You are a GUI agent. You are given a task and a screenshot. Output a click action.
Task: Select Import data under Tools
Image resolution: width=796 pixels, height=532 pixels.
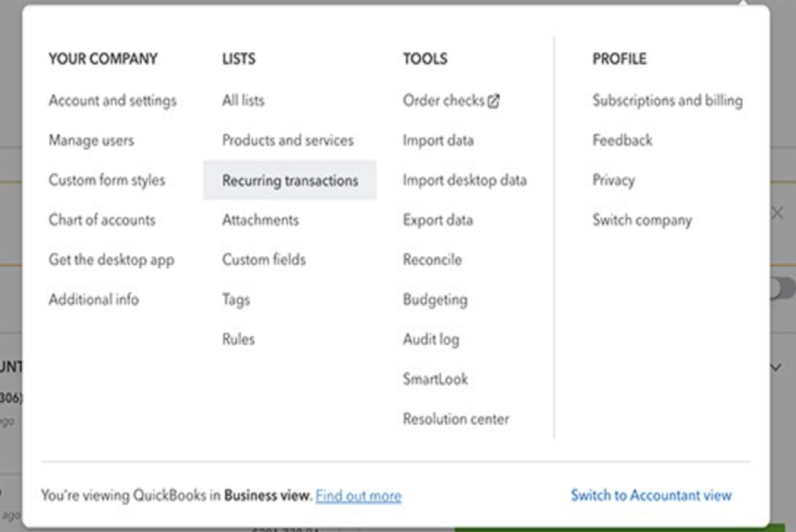click(x=438, y=140)
